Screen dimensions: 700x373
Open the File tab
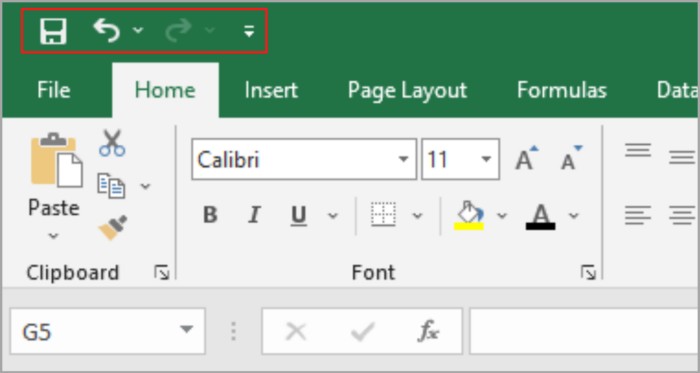click(54, 90)
